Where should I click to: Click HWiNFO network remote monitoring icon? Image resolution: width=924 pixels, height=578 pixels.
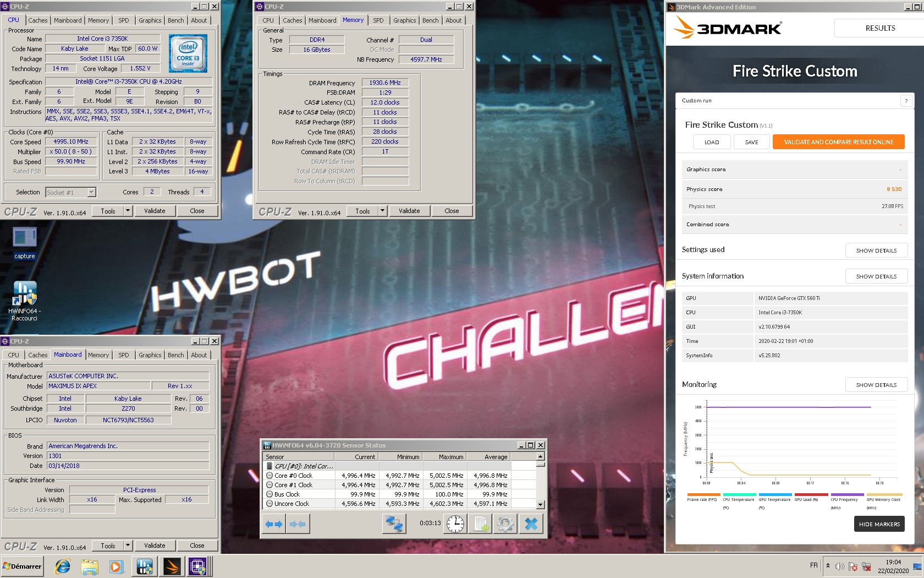(394, 524)
